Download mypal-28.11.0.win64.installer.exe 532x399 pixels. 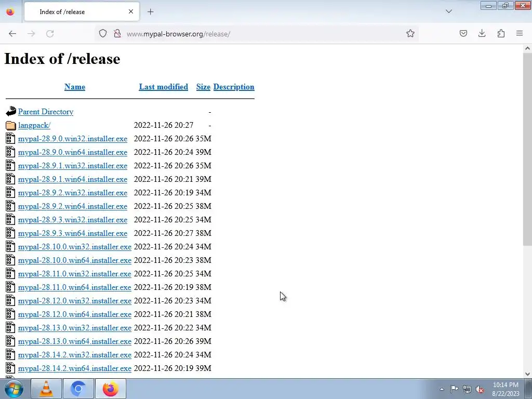click(75, 287)
